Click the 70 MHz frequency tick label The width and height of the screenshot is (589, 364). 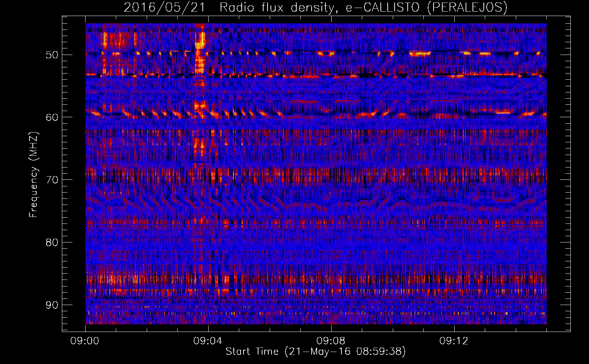point(52,180)
